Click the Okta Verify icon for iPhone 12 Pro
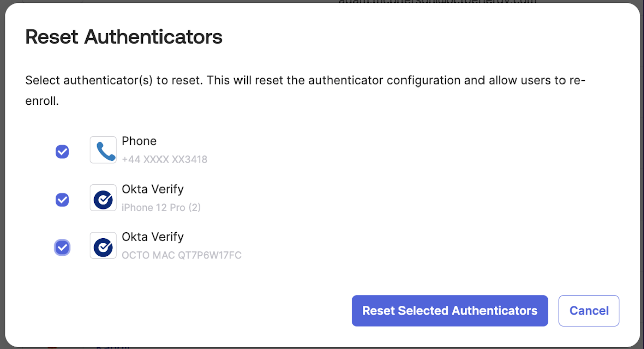Image resolution: width=644 pixels, height=349 pixels. [x=103, y=198]
